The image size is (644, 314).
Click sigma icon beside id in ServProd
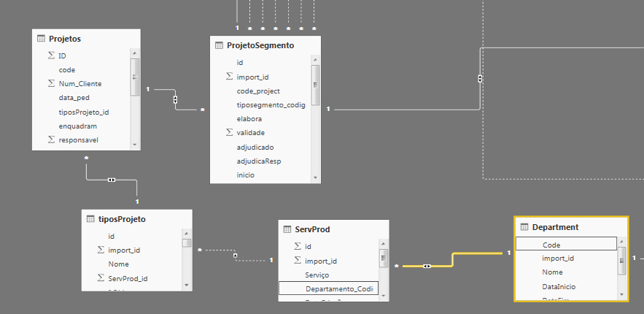point(298,246)
